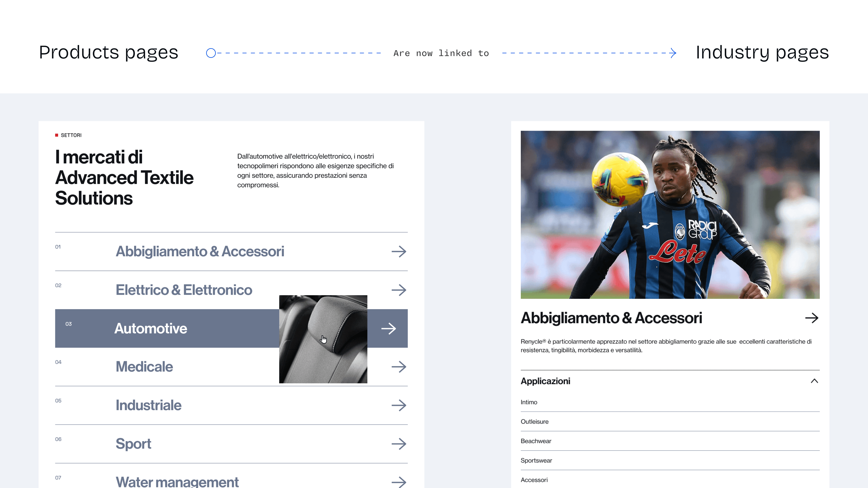The image size is (868, 488).
Task: Click the car seat preview image
Action: click(x=323, y=339)
